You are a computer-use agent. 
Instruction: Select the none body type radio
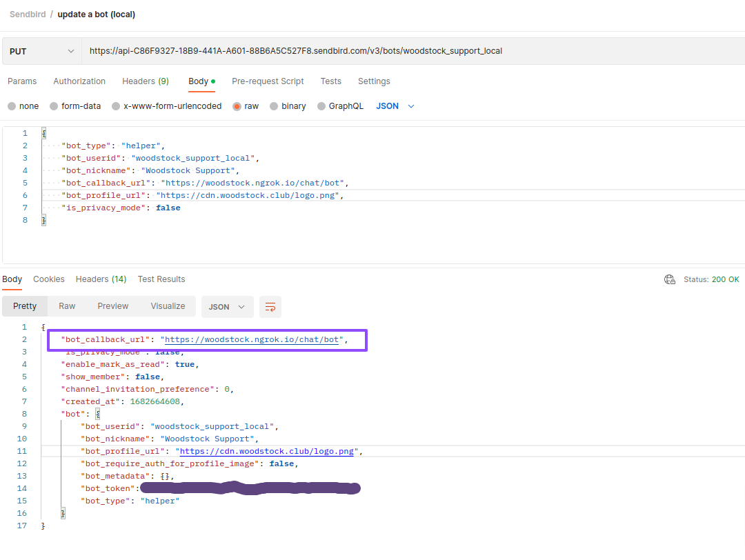click(12, 106)
